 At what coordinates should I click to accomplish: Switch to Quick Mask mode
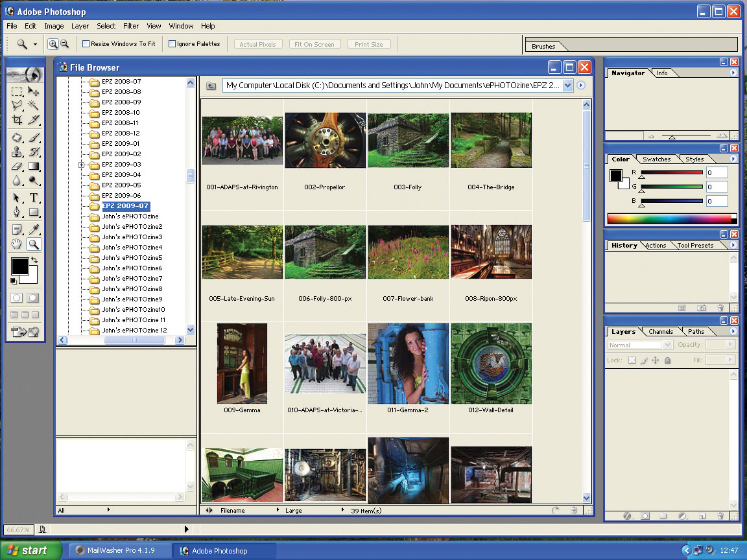tap(32, 298)
